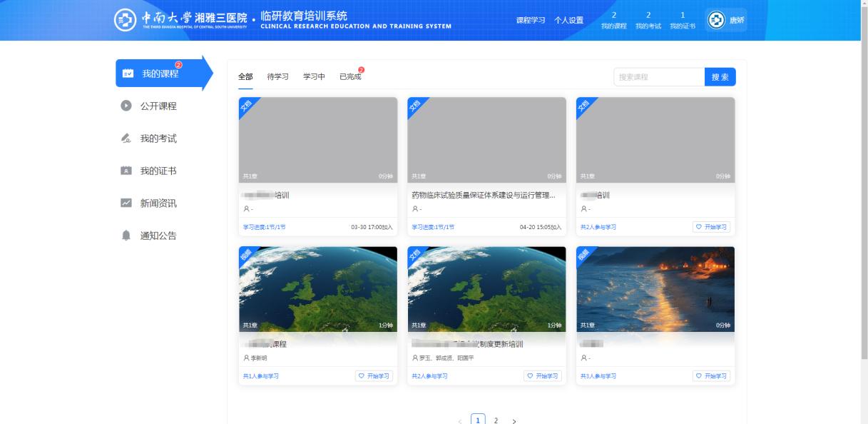Click inside the 搜索课程 input field
The width and height of the screenshot is (868, 424).
tap(658, 77)
